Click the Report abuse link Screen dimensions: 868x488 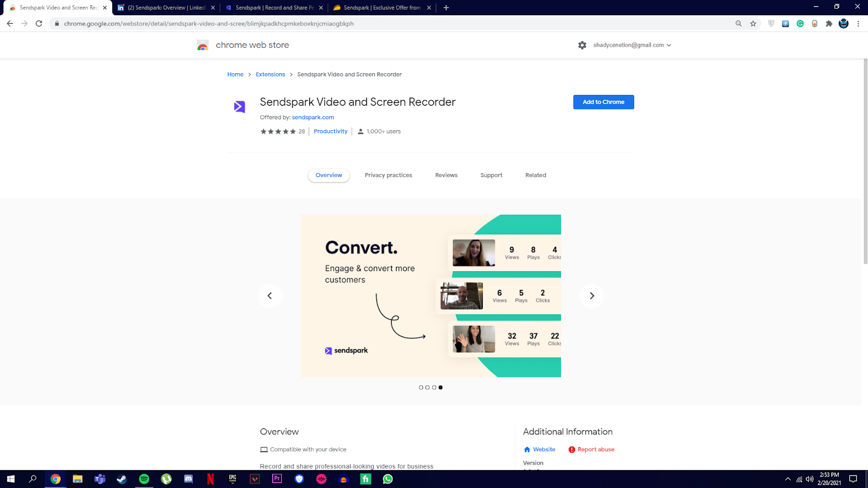click(591, 450)
